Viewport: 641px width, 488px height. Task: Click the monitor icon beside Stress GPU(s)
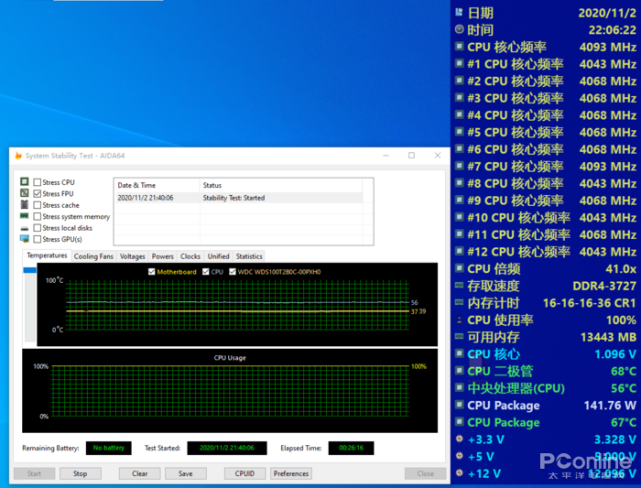pos(25,239)
